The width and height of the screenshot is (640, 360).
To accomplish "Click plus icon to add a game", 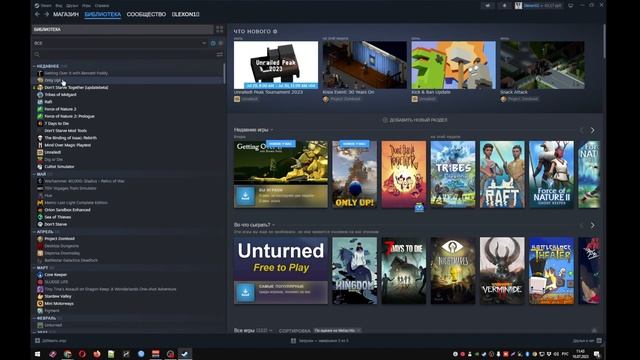I will (x=37, y=340).
